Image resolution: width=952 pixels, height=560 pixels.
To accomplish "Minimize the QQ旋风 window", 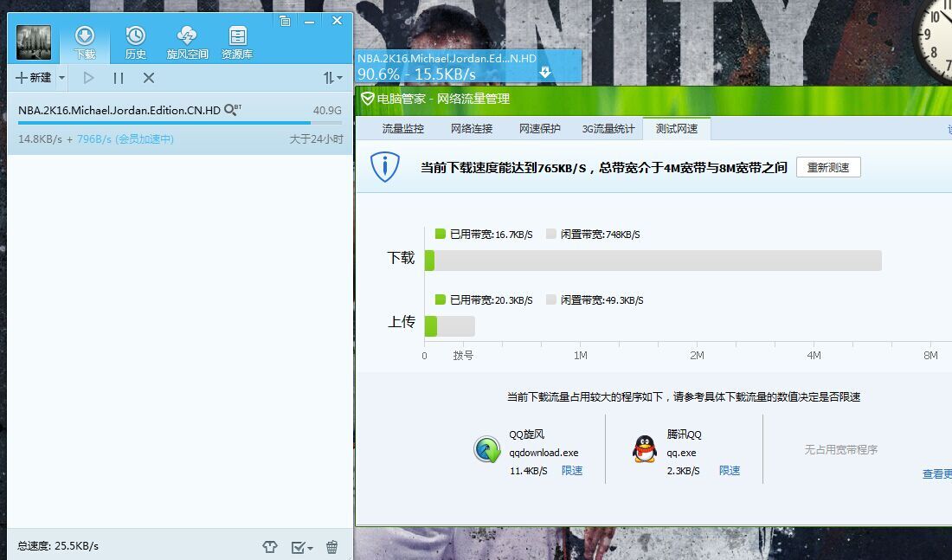I will tap(310, 22).
